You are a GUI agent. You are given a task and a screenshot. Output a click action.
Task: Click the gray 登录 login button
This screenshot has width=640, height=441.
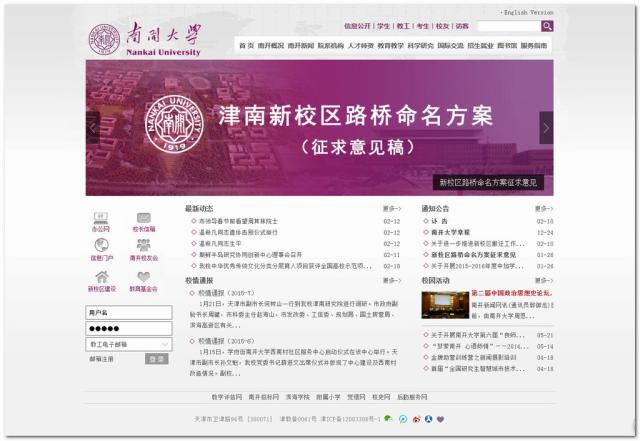(157, 359)
